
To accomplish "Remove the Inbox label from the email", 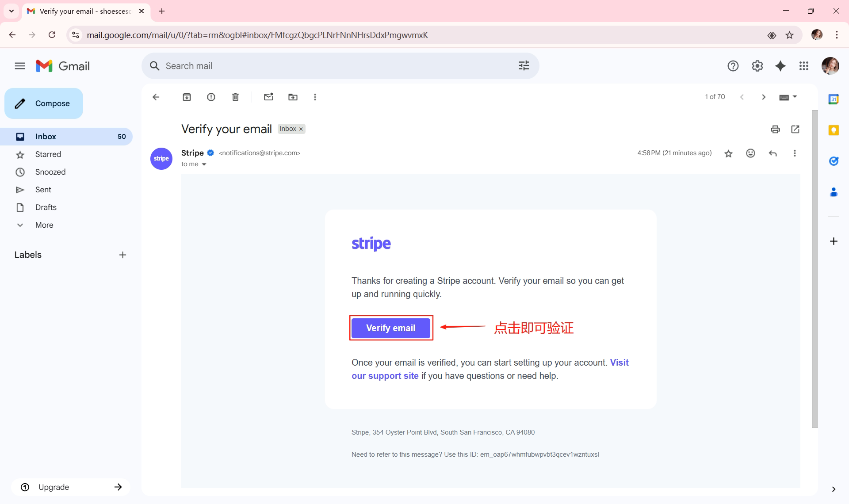I will click(301, 129).
